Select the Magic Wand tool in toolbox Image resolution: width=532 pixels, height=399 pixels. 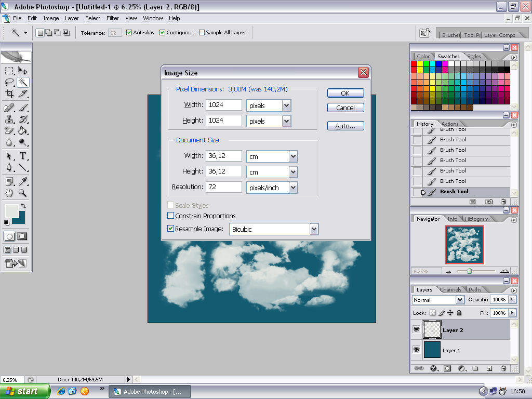click(x=23, y=82)
